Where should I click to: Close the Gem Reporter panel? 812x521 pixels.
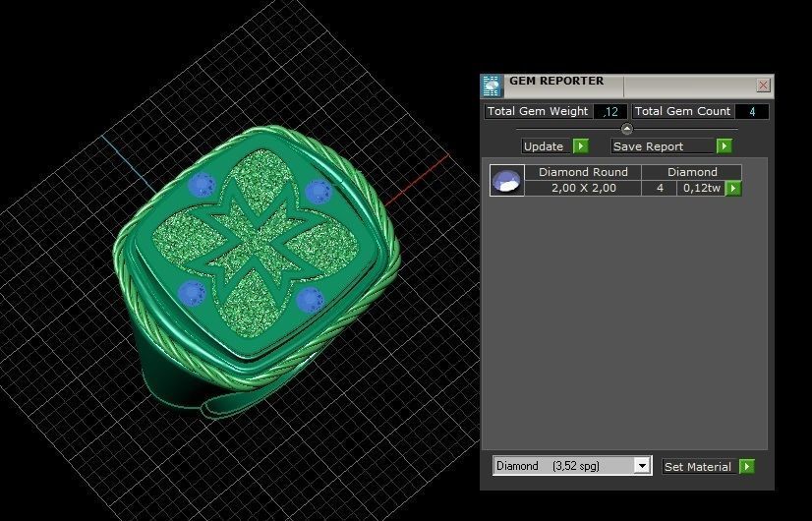pyautogui.click(x=763, y=85)
